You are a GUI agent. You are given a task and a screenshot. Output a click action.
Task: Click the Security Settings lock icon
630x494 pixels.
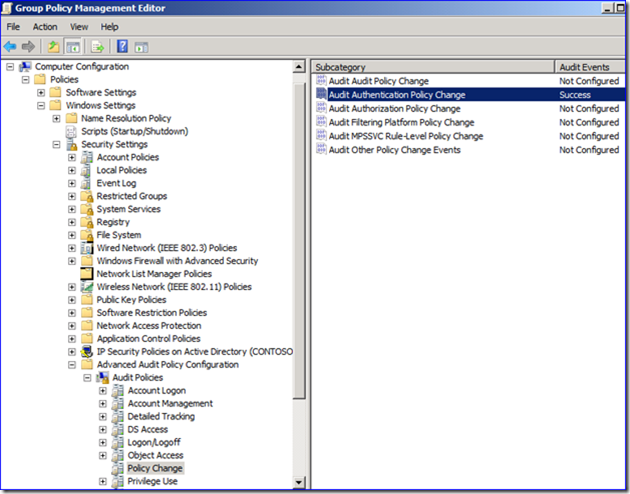[72, 145]
